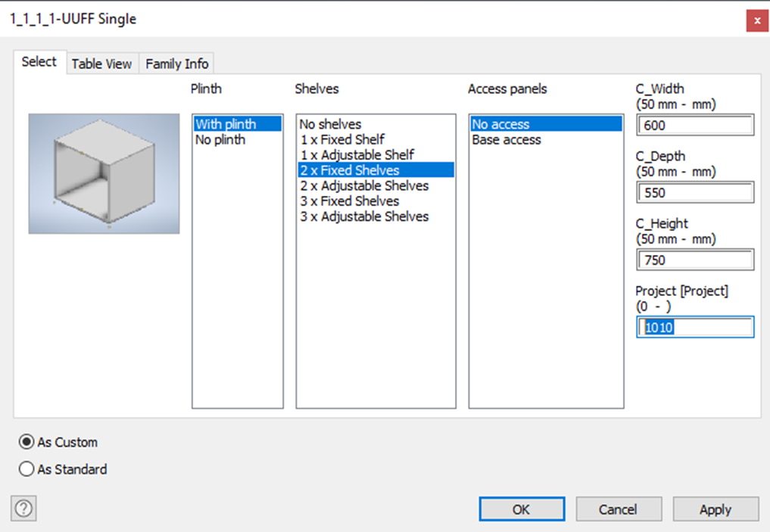This screenshot has width=770, height=532.
Task: Open the Family Info tab
Action: [x=176, y=64]
